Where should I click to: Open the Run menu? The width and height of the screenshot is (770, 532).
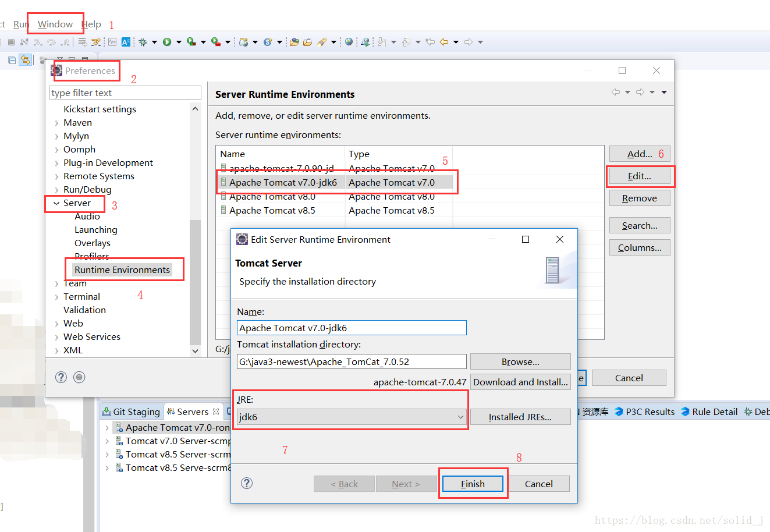click(21, 24)
